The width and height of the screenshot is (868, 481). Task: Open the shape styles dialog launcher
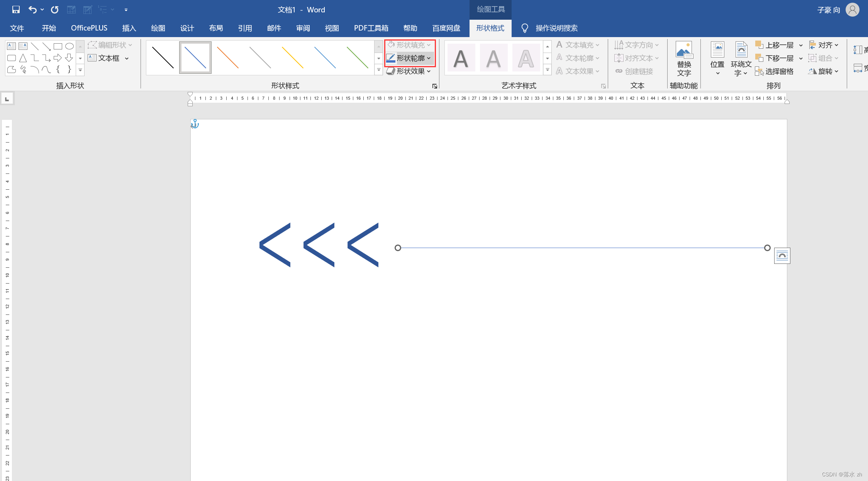click(x=434, y=86)
